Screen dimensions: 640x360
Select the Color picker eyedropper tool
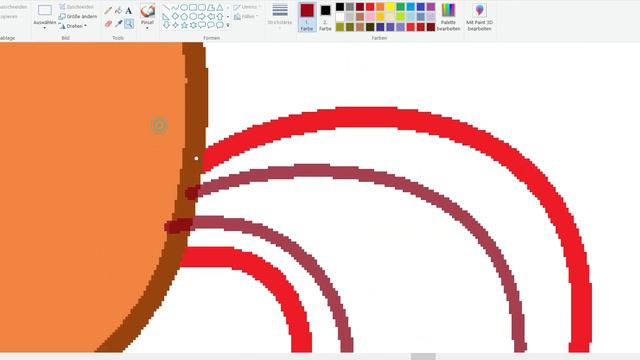[x=118, y=24]
